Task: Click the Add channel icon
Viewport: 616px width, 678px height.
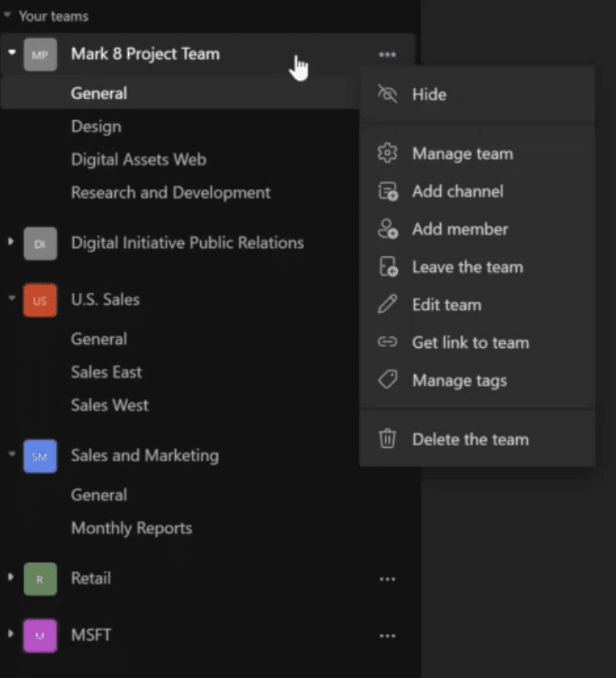Action: coord(387,191)
